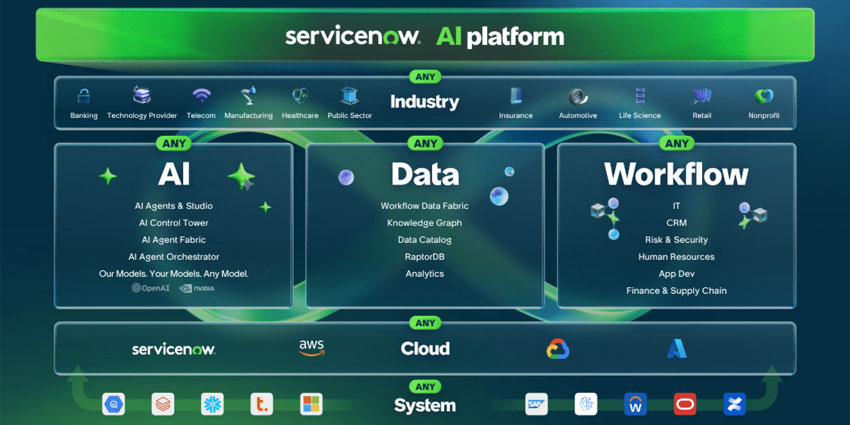
Task: Click the large 'AI' panel heading
Action: tap(174, 174)
